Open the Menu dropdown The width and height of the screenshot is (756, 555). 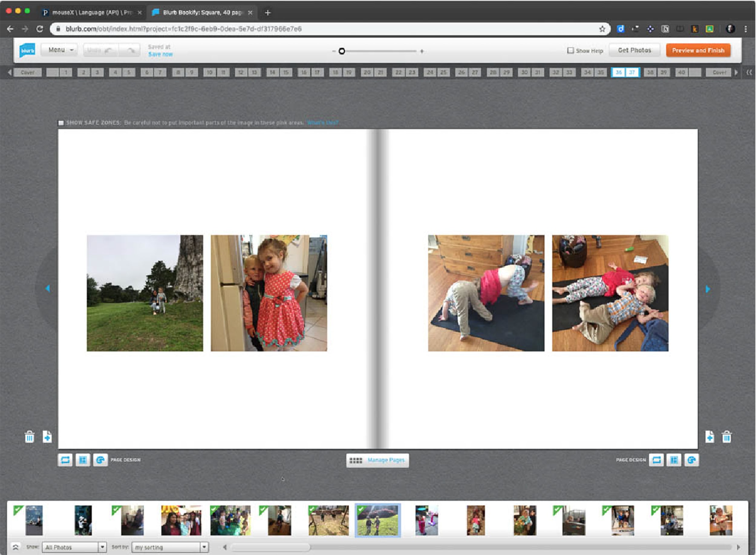60,50
